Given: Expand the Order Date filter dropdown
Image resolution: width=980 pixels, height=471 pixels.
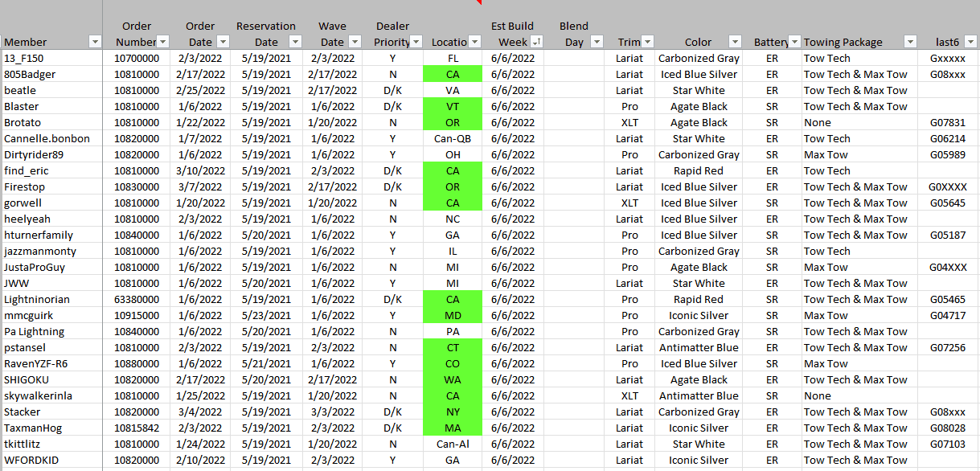Looking at the screenshot, I should [x=221, y=42].
